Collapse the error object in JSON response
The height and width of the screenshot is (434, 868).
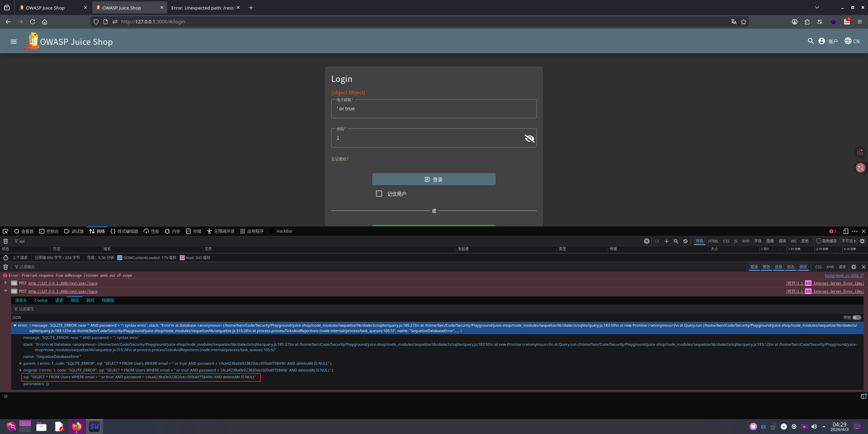click(15, 325)
